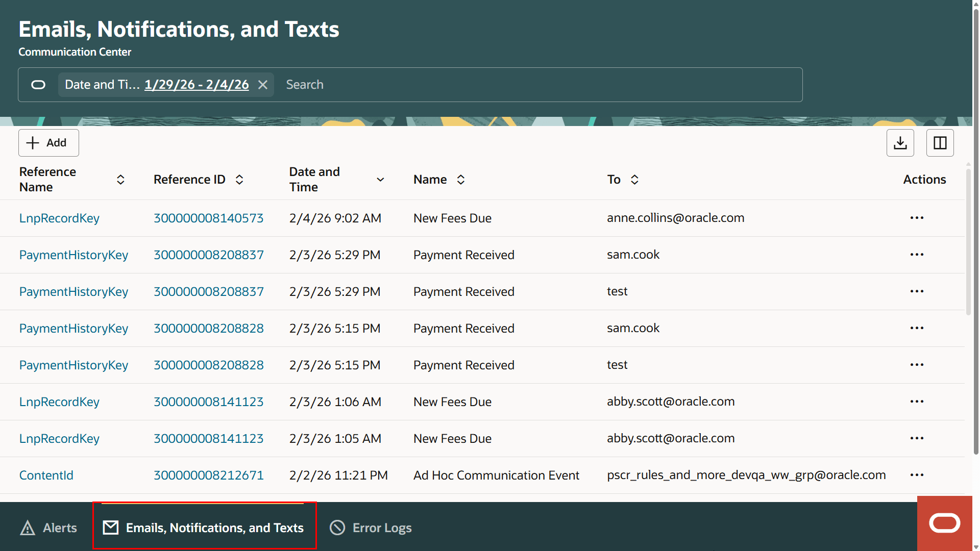This screenshot has height=551, width=980.
Task: Toggle sort on the To column
Action: 634,180
